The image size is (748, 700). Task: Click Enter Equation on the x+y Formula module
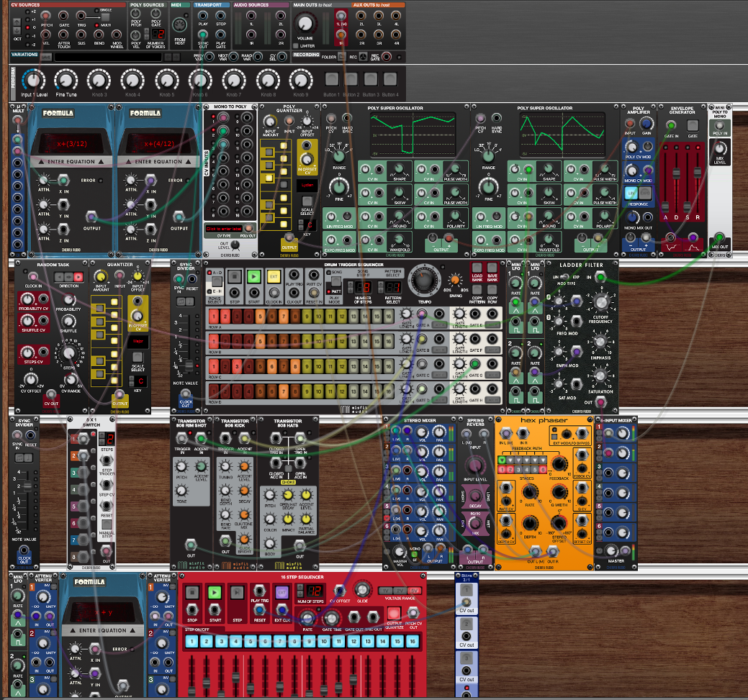click(x=103, y=630)
